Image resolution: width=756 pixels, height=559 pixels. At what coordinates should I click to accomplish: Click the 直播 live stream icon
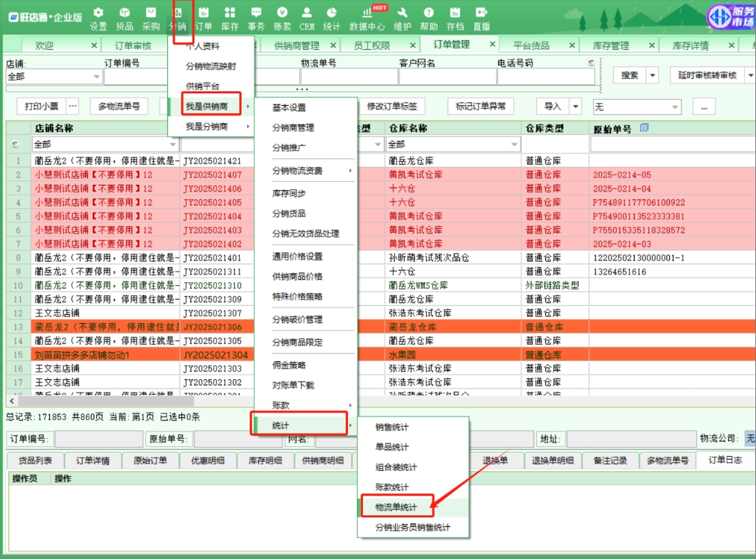pos(481,18)
